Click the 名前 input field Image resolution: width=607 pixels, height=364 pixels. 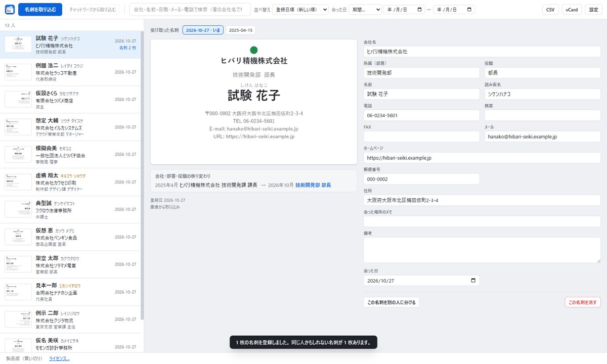pyautogui.click(x=421, y=94)
